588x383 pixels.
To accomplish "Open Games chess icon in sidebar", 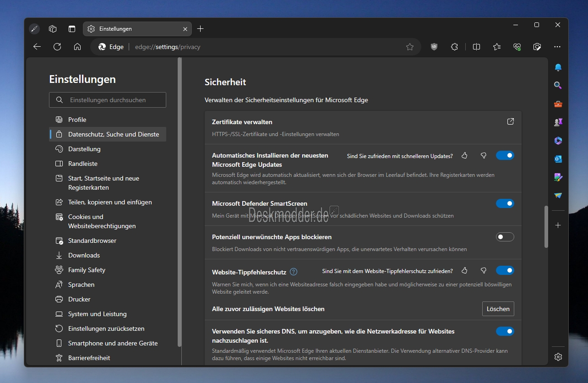I will tap(558, 122).
